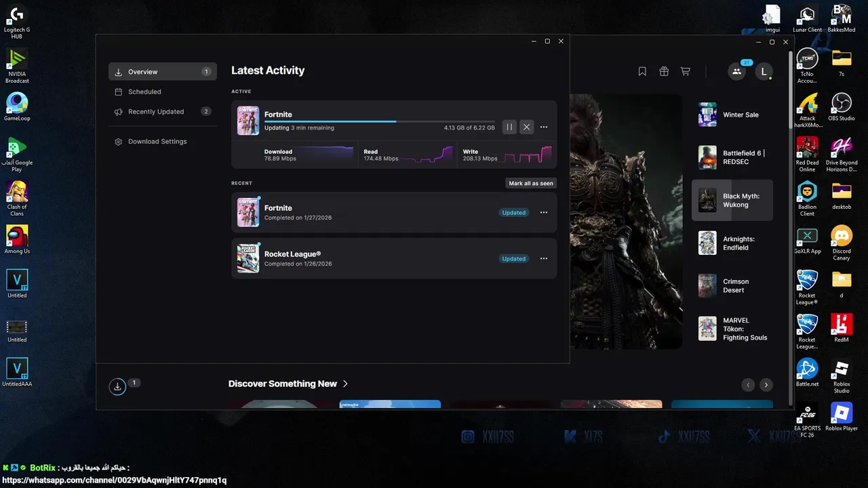The height and width of the screenshot is (488, 868).
Task: Open the desktob folder on desktop
Action: pos(842,196)
